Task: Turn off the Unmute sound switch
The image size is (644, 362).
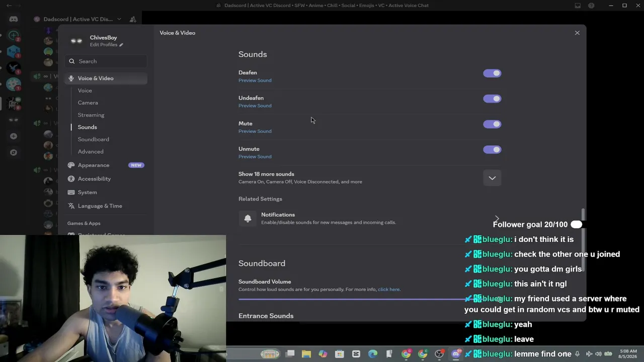Action: click(492, 149)
